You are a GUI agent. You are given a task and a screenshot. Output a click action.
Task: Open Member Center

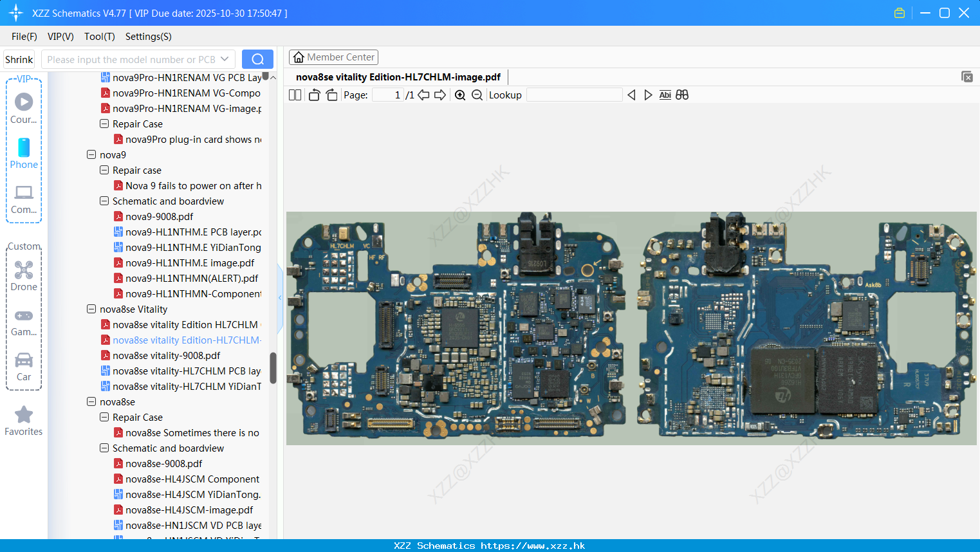tap(333, 57)
